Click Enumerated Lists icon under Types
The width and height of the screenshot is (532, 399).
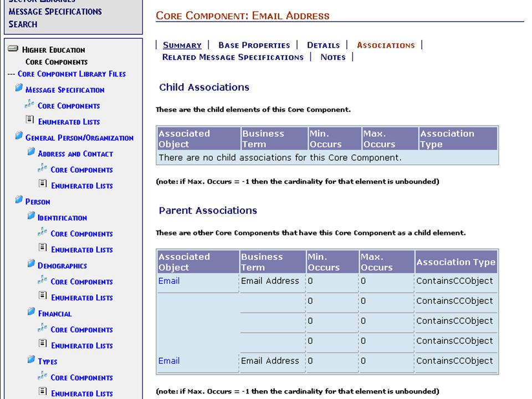pyautogui.click(x=43, y=391)
